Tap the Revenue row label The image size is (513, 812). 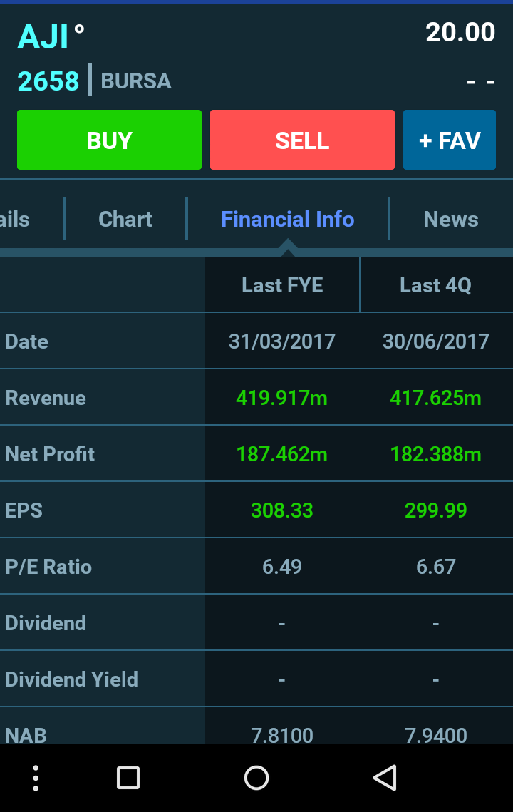pyautogui.click(x=46, y=398)
